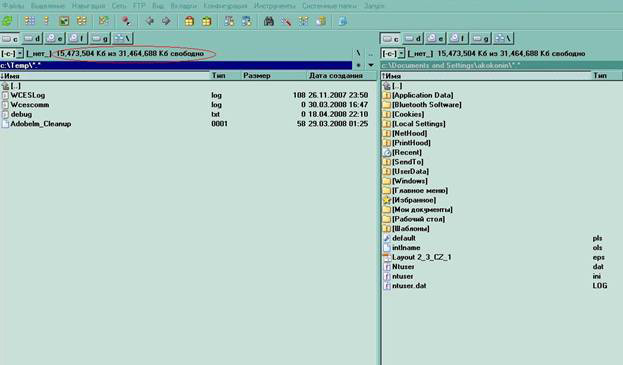Sort left panel by Дата создания column
623x365 pixels.
tap(342, 75)
